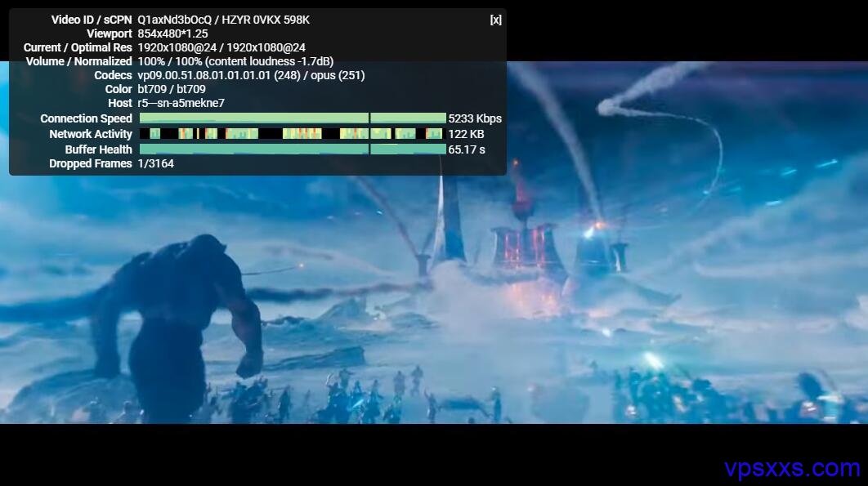Click the Host label
Image resolution: width=868 pixels, height=486 pixels.
(x=119, y=103)
